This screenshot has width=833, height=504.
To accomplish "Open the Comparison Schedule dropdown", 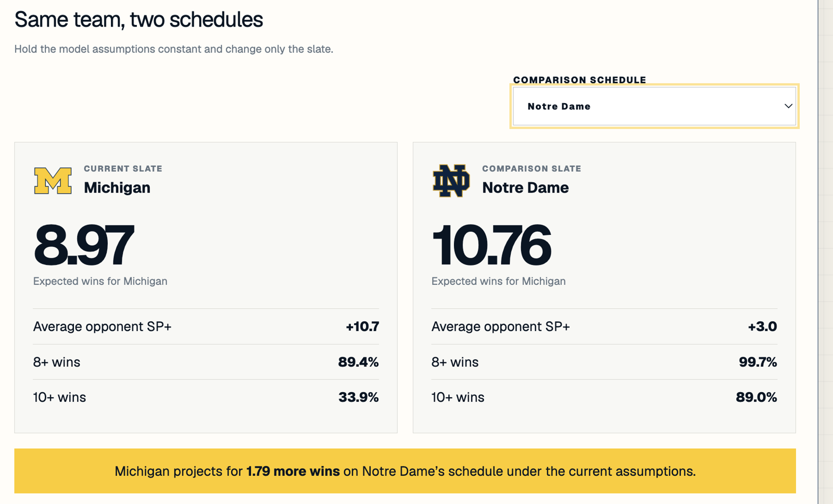I will tap(654, 106).
